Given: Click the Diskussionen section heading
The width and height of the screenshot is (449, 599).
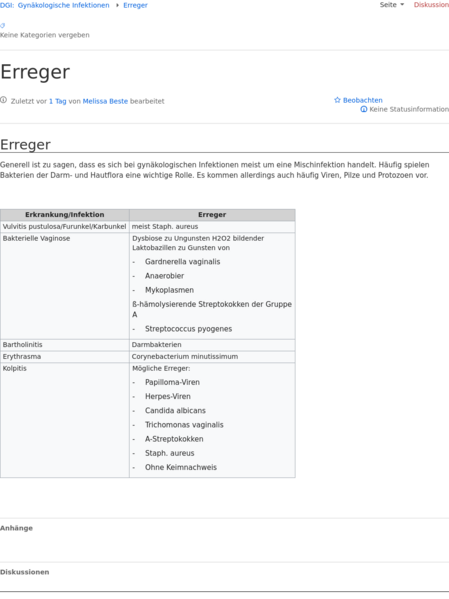Looking at the screenshot, I should pyautogui.click(x=24, y=572).
